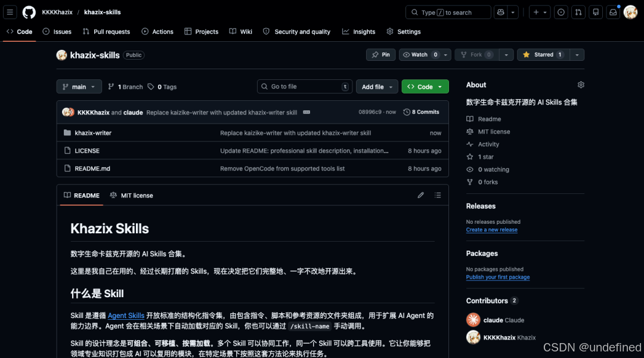This screenshot has width=644, height=358.
Task: Open pull requests icon in header
Action: [x=578, y=13]
